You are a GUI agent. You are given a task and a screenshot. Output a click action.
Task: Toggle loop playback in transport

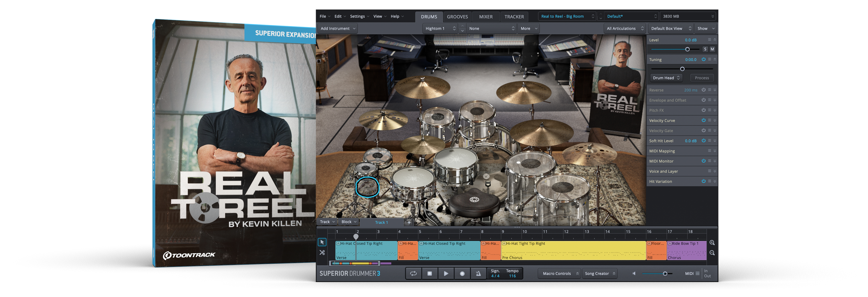click(x=413, y=274)
